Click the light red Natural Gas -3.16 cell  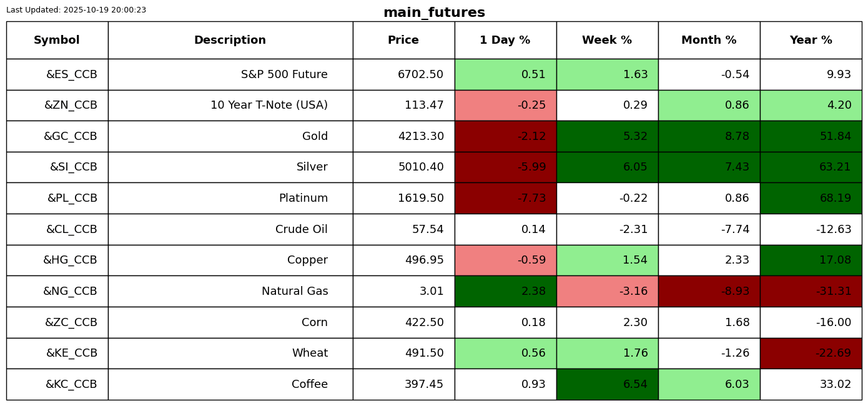(x=607, y=292)
